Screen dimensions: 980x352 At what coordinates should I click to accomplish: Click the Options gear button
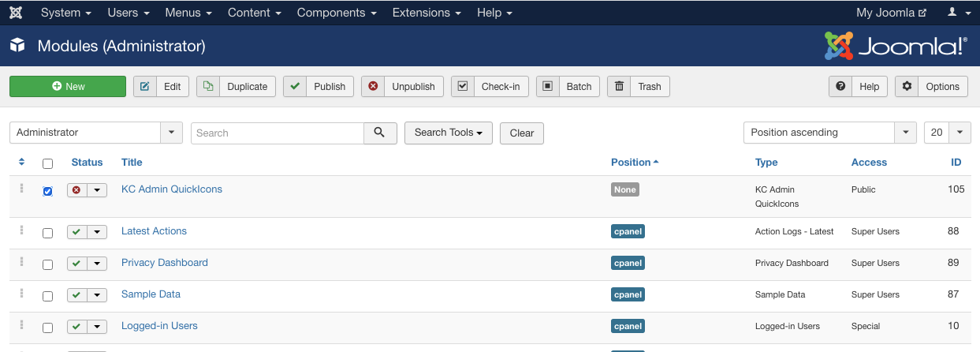933,87
